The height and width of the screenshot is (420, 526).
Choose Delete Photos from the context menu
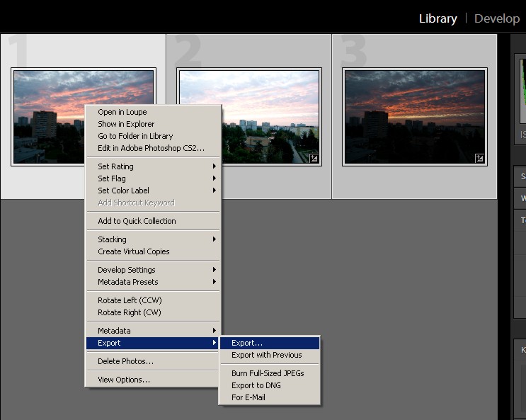coord(125,361)
